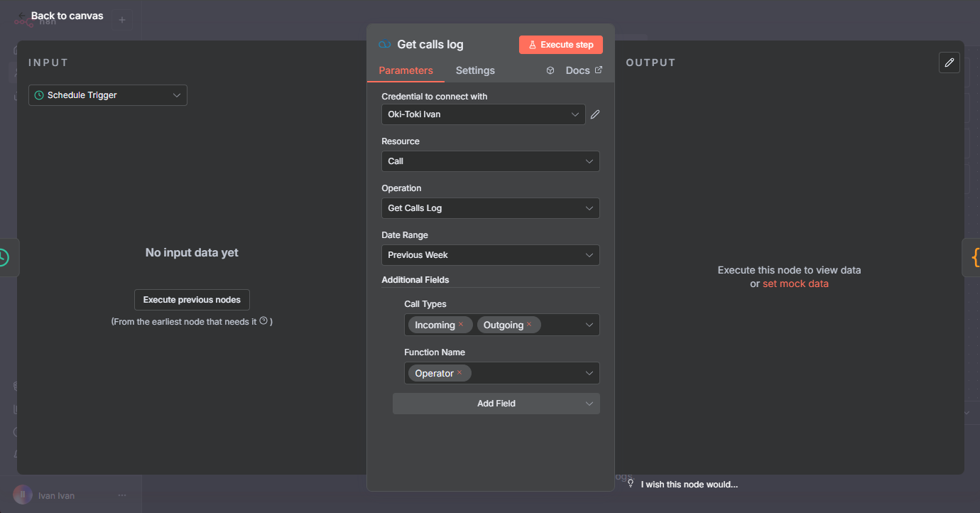Open the Operation Get Calls Log dropdown
The image size is (980, 513).
coord(490,208)
